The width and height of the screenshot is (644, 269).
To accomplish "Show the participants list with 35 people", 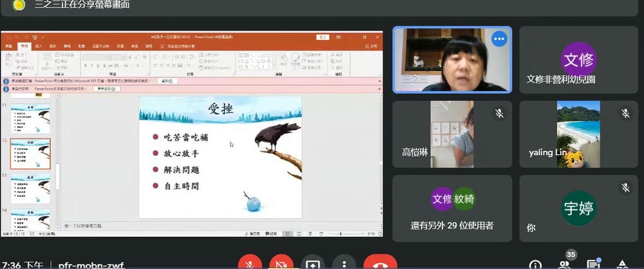I will (x=564, y=264).
